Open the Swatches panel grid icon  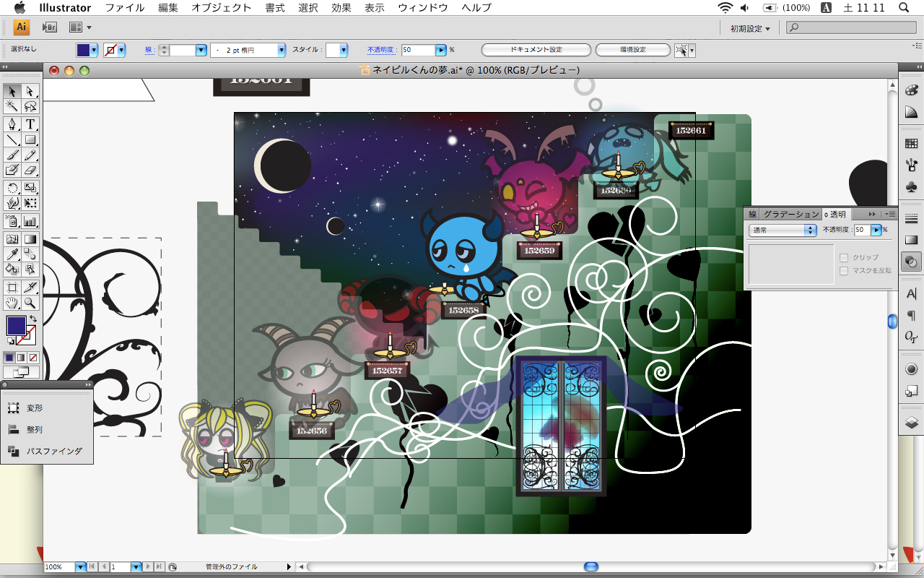click(x=911, y=144)
